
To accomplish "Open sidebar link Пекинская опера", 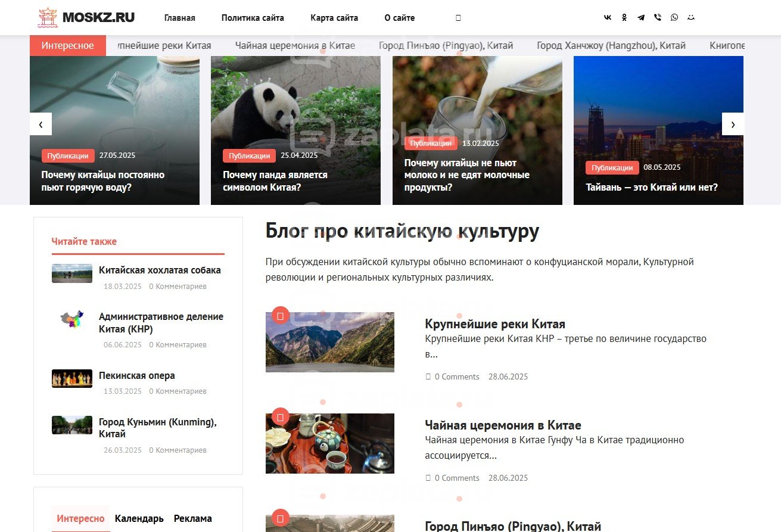I will (x=137, y=375).
